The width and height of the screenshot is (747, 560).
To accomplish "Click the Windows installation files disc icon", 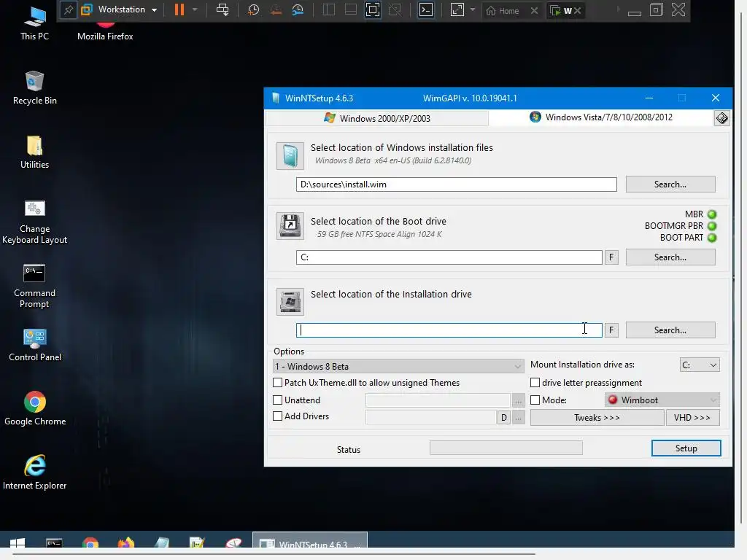I will click(x=290, y=156).
